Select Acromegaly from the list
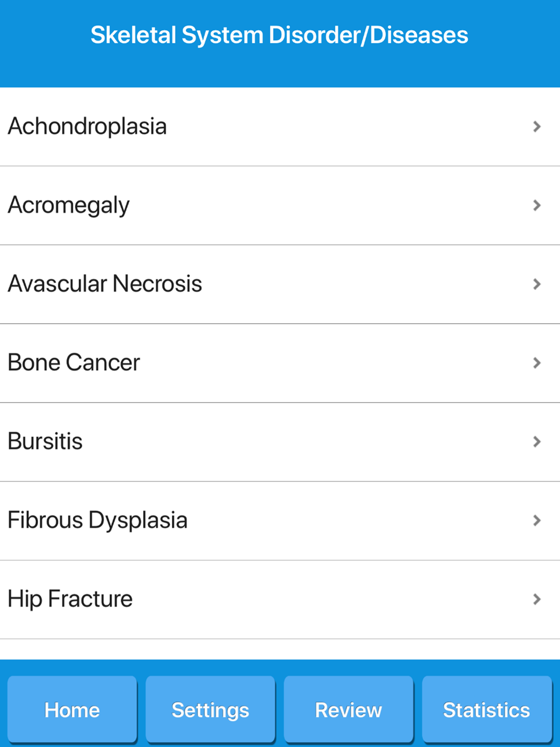560x747 pixels. pyautogui.click(x=69, y=206)
